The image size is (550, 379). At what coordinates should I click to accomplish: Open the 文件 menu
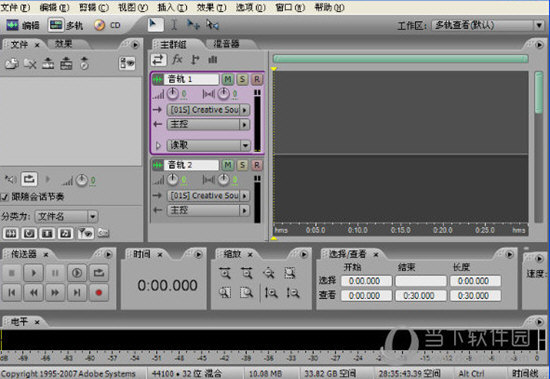pos(15,7)
